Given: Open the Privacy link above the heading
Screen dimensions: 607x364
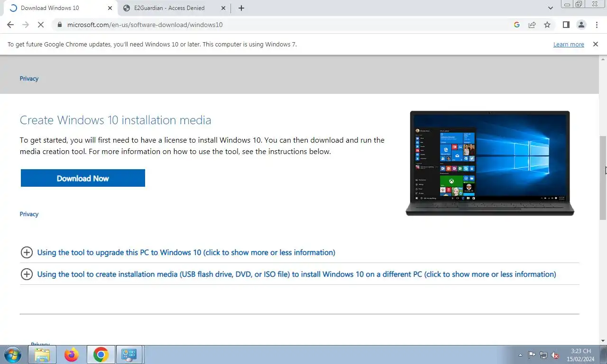Looking at the screenshot, I should point(29,79).
